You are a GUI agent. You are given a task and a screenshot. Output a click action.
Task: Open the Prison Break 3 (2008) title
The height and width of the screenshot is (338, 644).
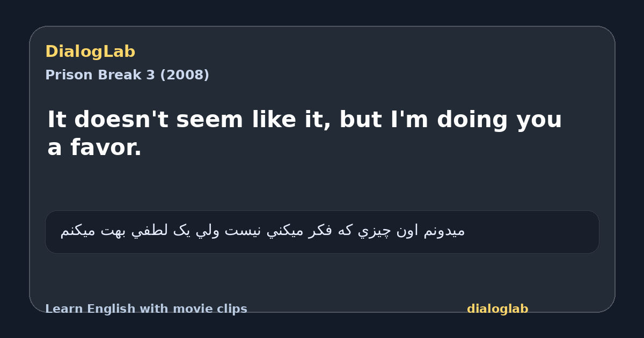coord(127,75)
